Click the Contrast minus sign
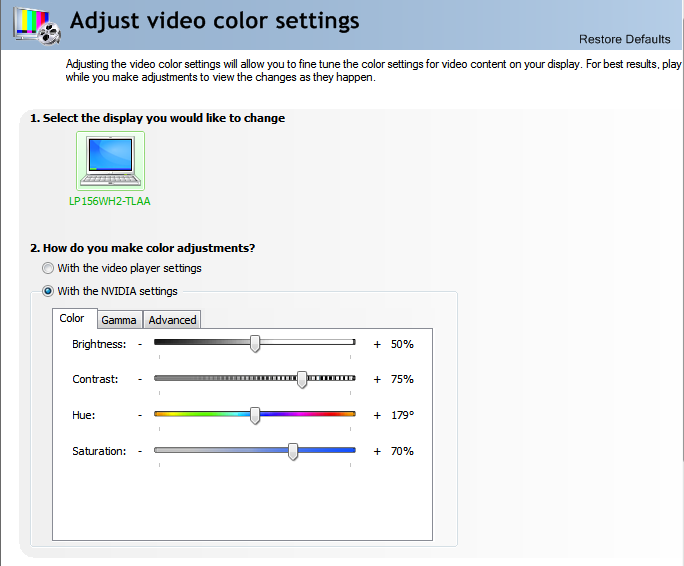This screenshot has height=566, width=684. click(140, 380)
